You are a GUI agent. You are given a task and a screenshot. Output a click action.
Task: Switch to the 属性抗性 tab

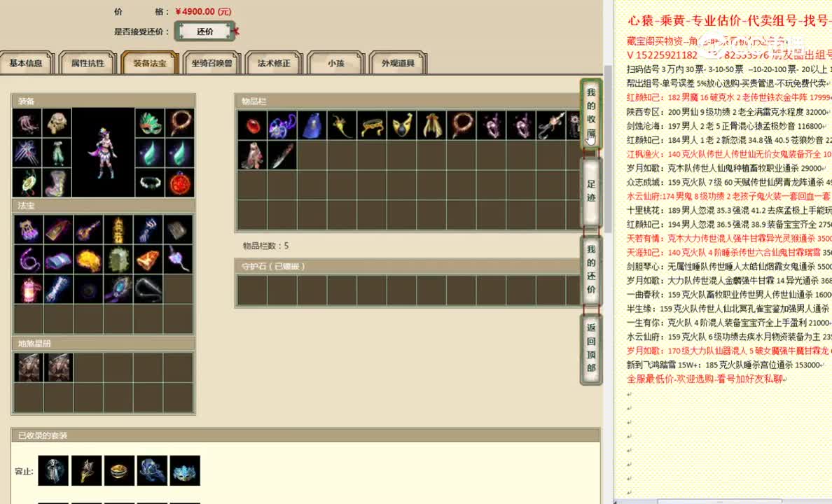coord(88,63)
